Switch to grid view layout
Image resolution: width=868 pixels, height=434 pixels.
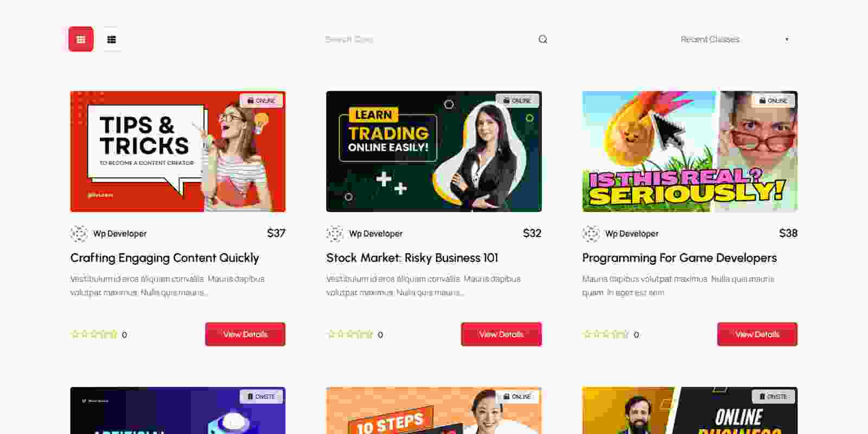pyautogui.click(x=81, y=39)
